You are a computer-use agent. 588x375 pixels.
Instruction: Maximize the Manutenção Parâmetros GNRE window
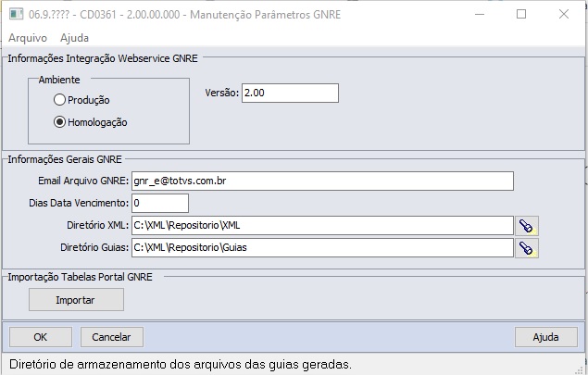[x=521, y=14]
